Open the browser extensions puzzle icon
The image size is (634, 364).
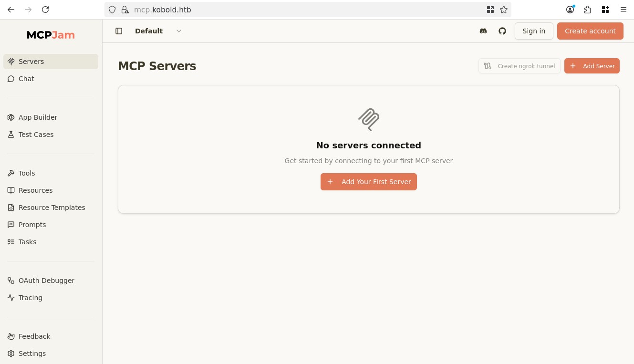587,10
